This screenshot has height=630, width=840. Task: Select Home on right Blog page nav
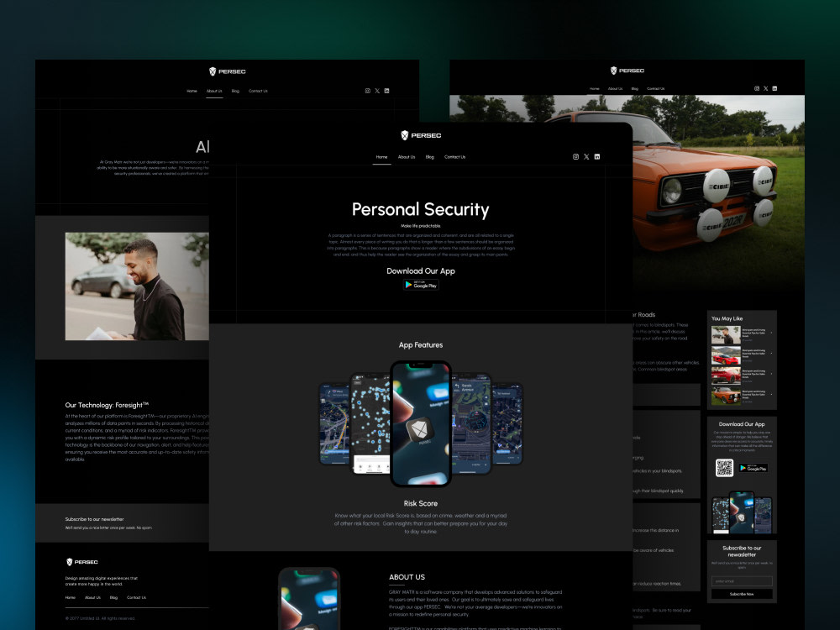click(x=595, y=89)
